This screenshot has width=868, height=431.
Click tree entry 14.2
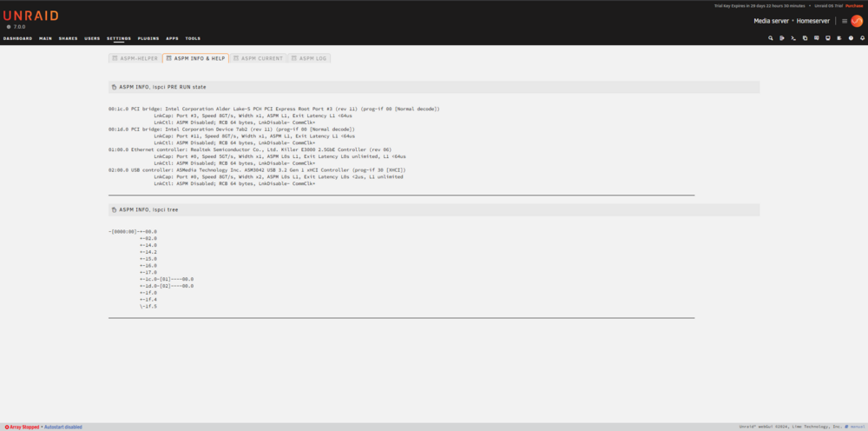point(148,251)
